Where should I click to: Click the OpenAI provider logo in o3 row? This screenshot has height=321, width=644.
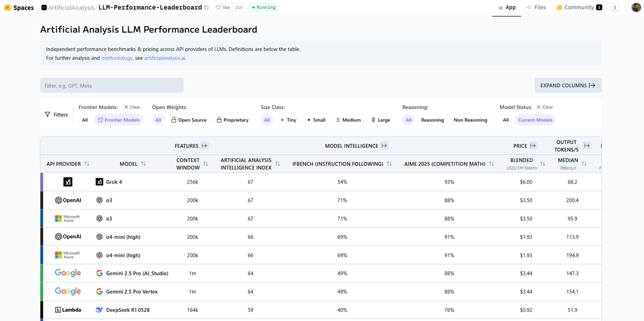point(68,200)
